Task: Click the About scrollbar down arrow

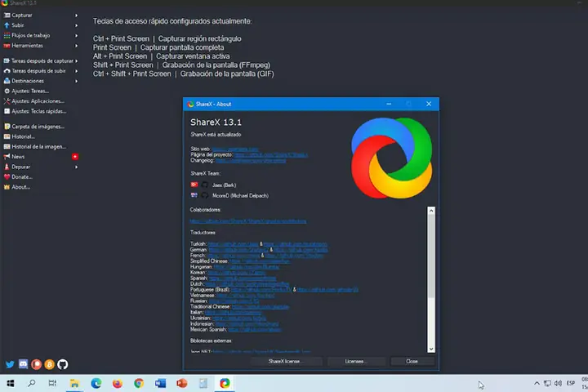Action: pyautogui.click(x=431, y=349)
